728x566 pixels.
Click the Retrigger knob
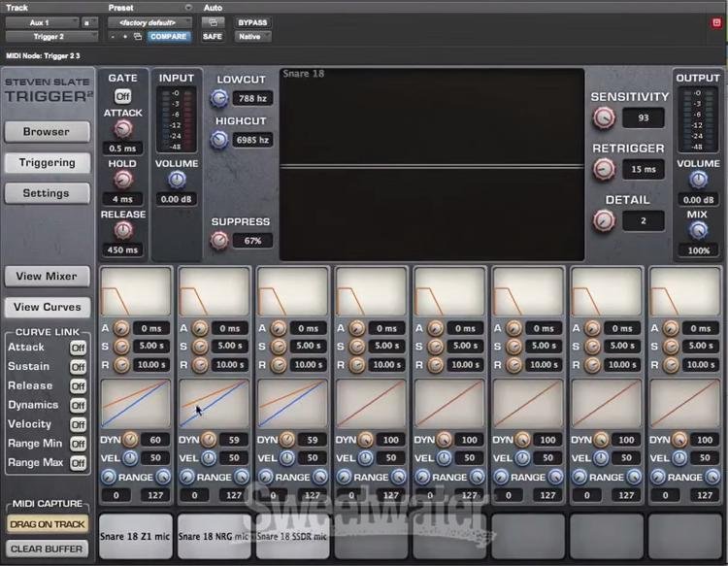point(604,169)
